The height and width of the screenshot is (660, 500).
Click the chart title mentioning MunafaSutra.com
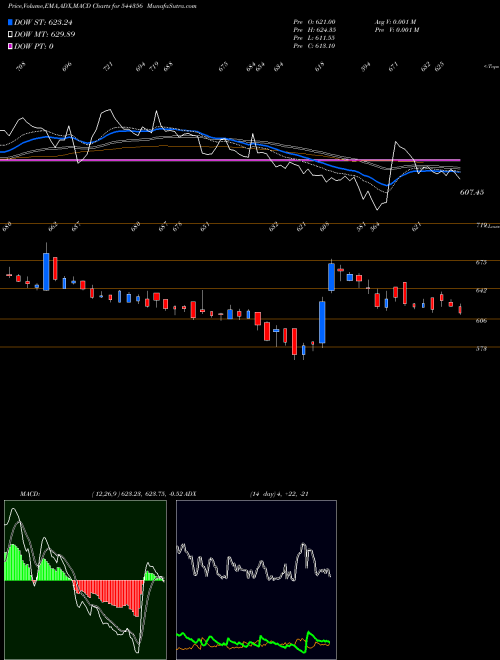102,6
